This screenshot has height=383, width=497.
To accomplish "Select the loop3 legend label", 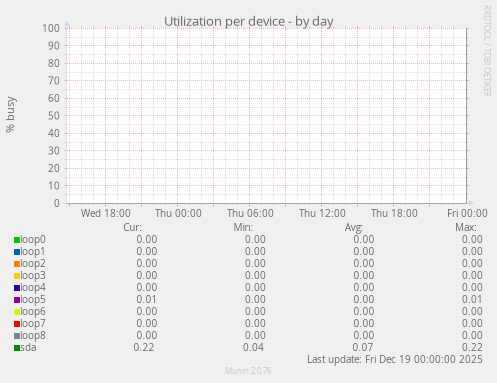I will coord(33,276).
